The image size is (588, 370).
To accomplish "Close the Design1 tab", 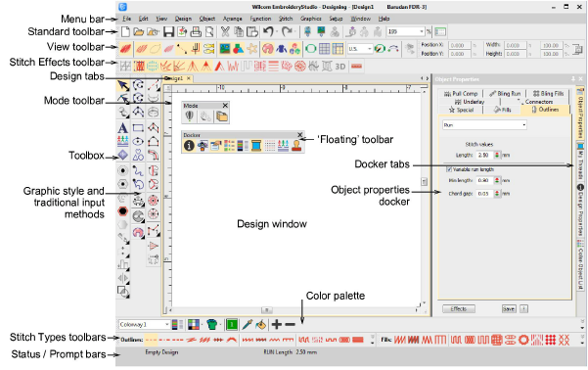I will tap(189, 78).
